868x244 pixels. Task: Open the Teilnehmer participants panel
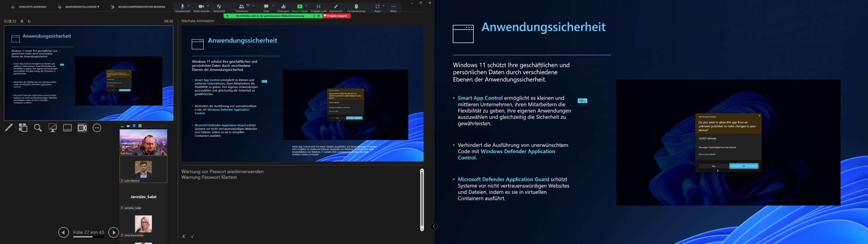click(x=241, y=8)
